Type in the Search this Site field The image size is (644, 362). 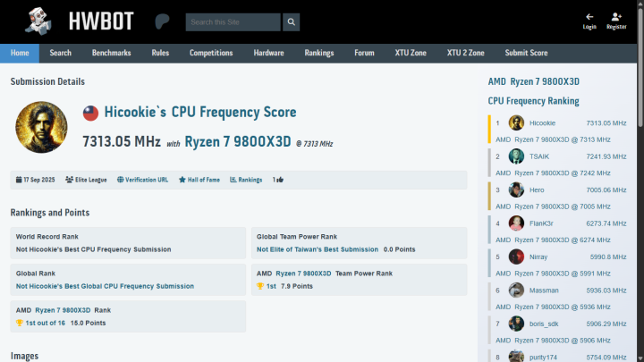[x=233, y=22]
